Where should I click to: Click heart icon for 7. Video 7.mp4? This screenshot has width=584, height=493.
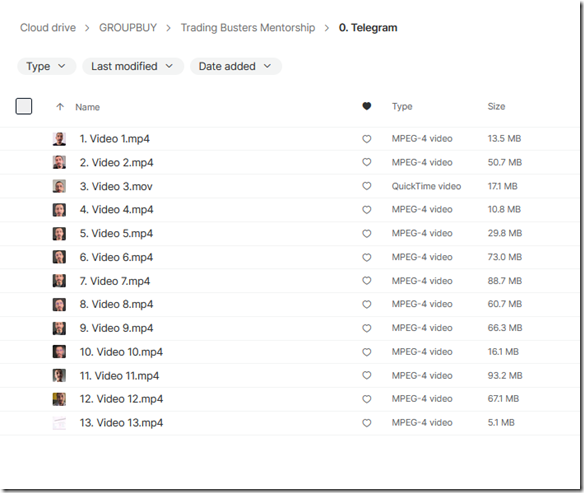pyautogui.click(x=366, y=280)
